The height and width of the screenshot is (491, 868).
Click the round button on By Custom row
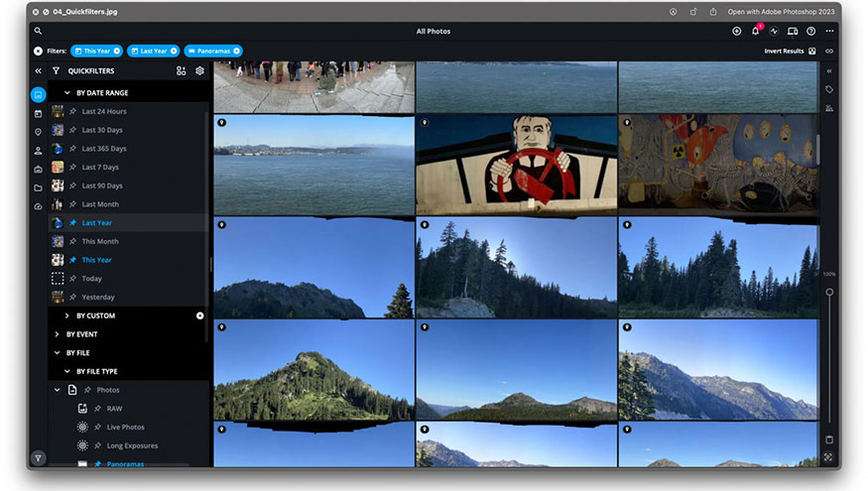(199, 315)
